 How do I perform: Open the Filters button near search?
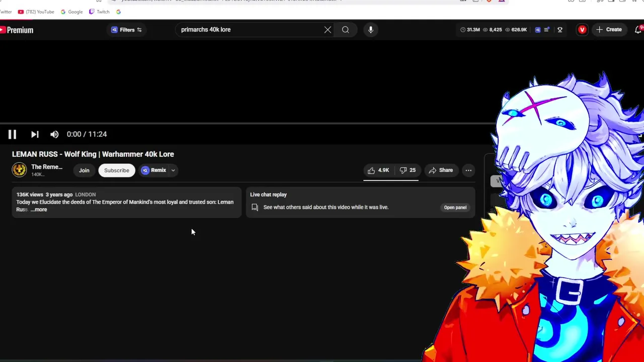(126, 30)
